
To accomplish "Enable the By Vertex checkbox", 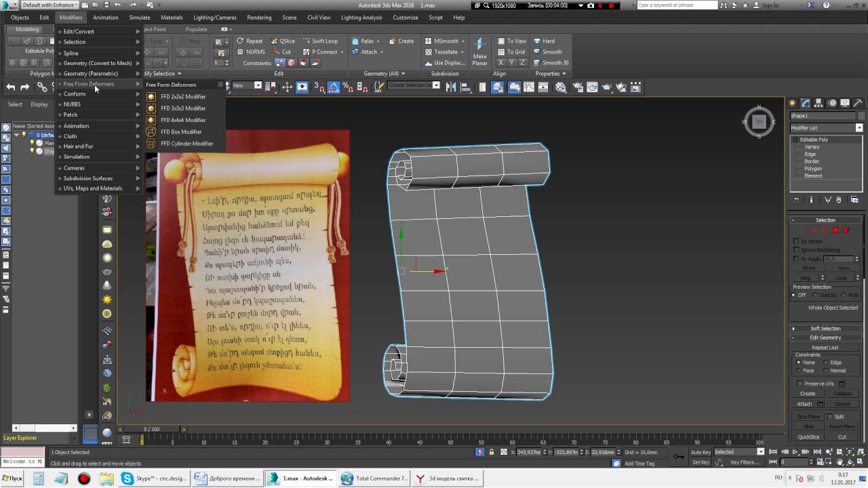I will 797,241.
